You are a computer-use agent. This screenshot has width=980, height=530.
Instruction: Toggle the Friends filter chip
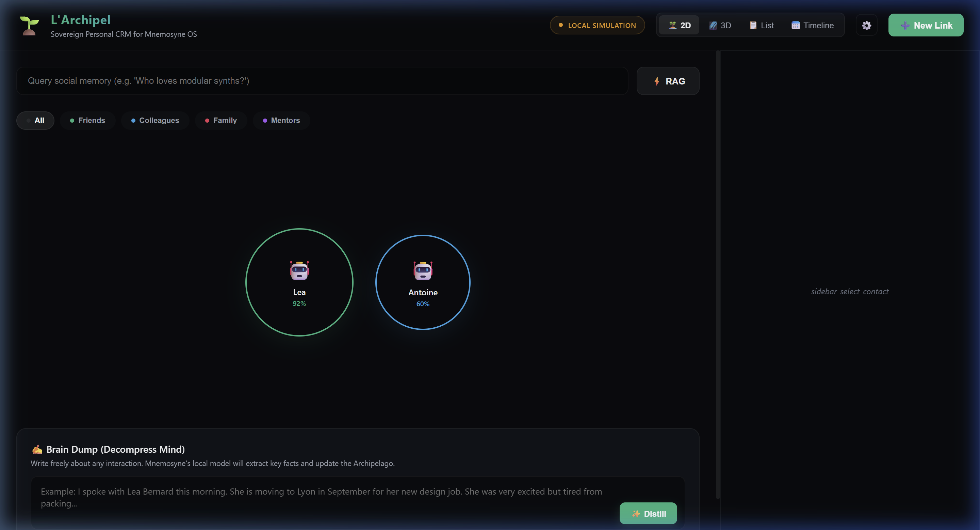87,120
